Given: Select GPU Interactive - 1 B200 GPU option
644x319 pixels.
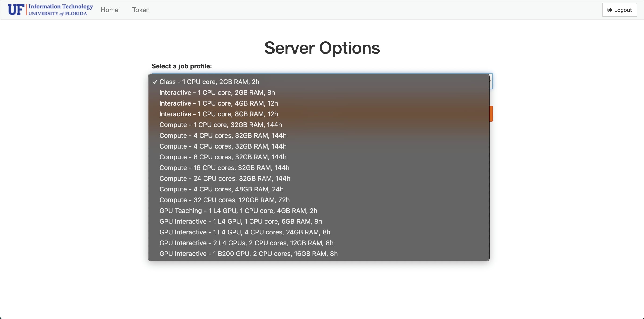Looking at the screenshot, I should [318, 254].
